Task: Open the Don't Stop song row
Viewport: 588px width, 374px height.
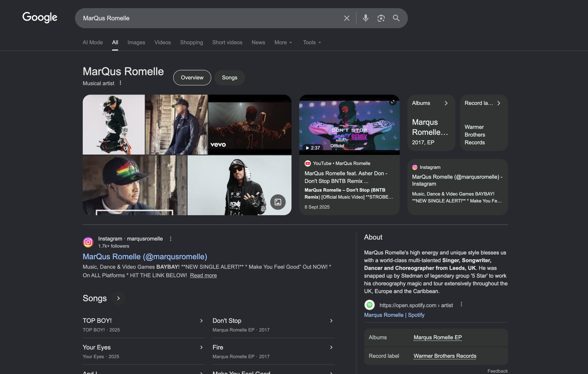Action: tap(274, 325)
